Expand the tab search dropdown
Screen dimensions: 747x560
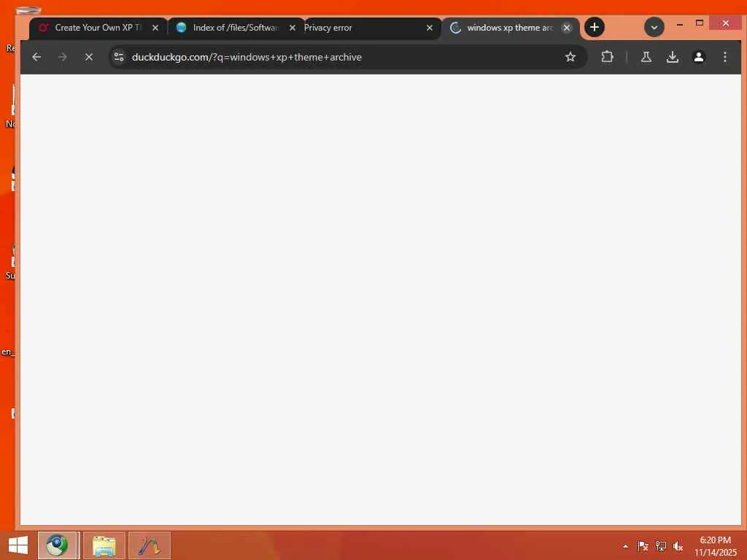click(x=654, y=28)
